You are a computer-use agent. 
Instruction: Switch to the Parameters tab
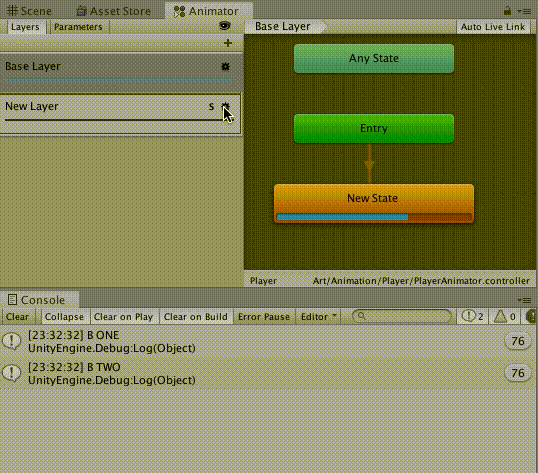tap(78, 27)
